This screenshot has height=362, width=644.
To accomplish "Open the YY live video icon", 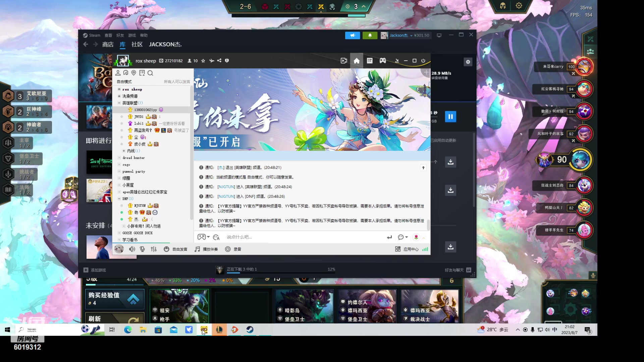I will point(344,61).
